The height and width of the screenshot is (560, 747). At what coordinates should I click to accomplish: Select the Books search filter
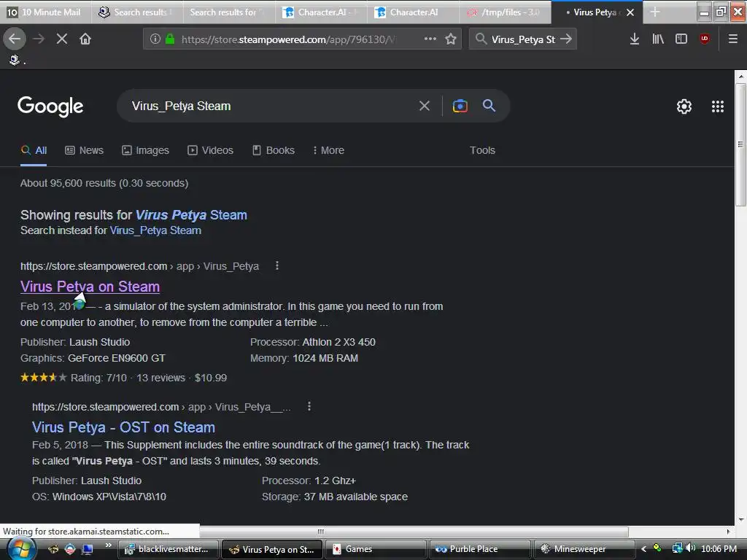(x=274, y=150)
